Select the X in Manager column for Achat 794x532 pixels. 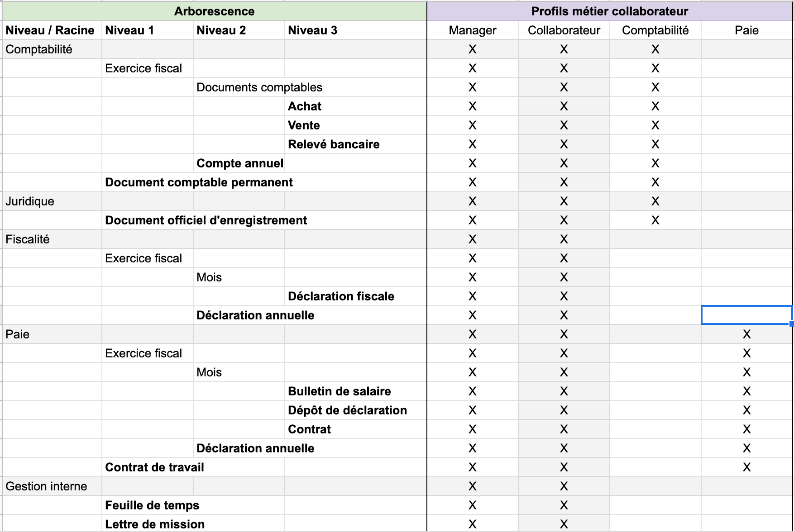tap(472, 106)
